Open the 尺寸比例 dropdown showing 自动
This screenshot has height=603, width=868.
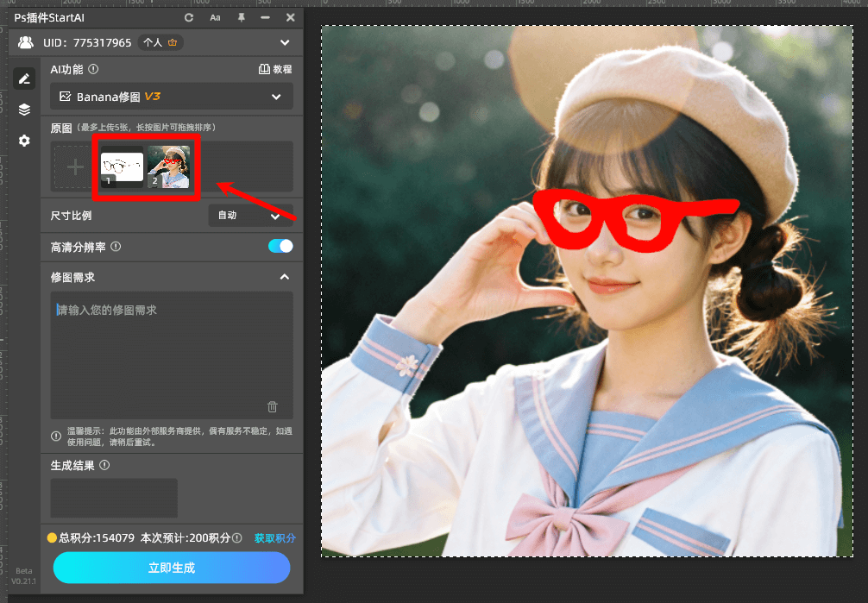[250, 215]
